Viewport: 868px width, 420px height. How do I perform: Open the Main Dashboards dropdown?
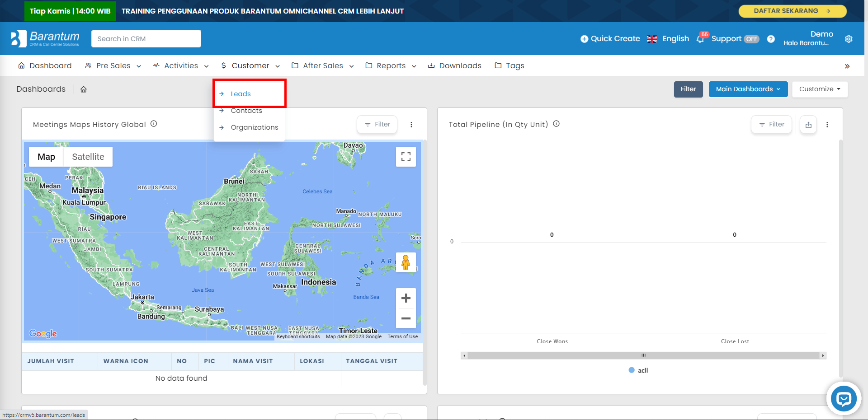pyautogui.click(x=748, y=89)
